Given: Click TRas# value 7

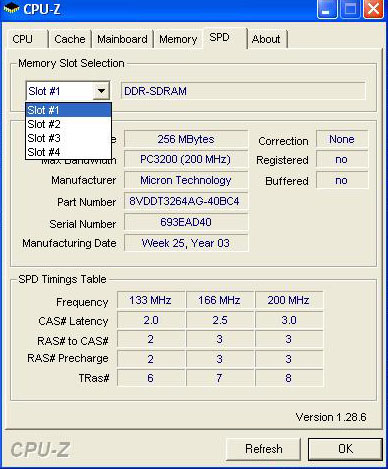Looking at the screenshot, I should pos(219,378).
